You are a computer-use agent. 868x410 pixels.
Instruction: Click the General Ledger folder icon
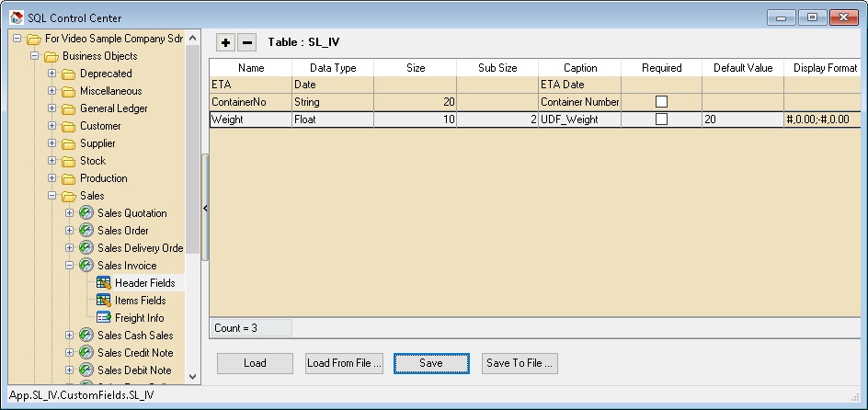[x=69, y=108]
